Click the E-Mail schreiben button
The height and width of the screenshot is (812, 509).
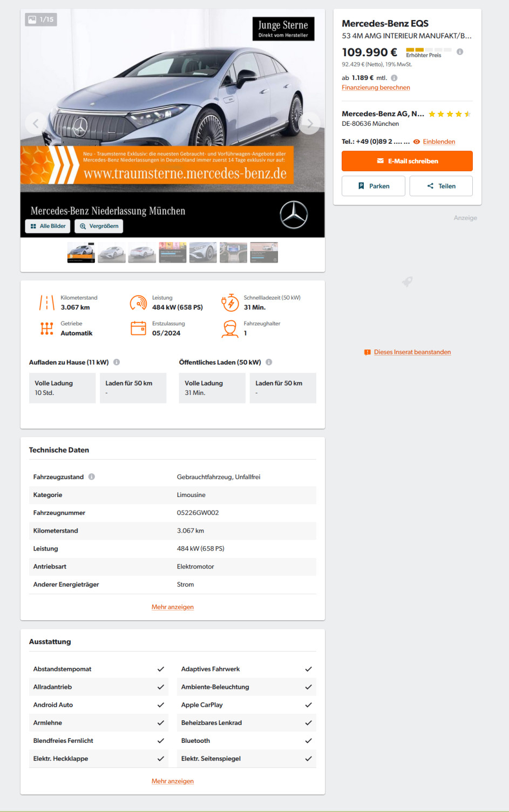pos(407,161)
